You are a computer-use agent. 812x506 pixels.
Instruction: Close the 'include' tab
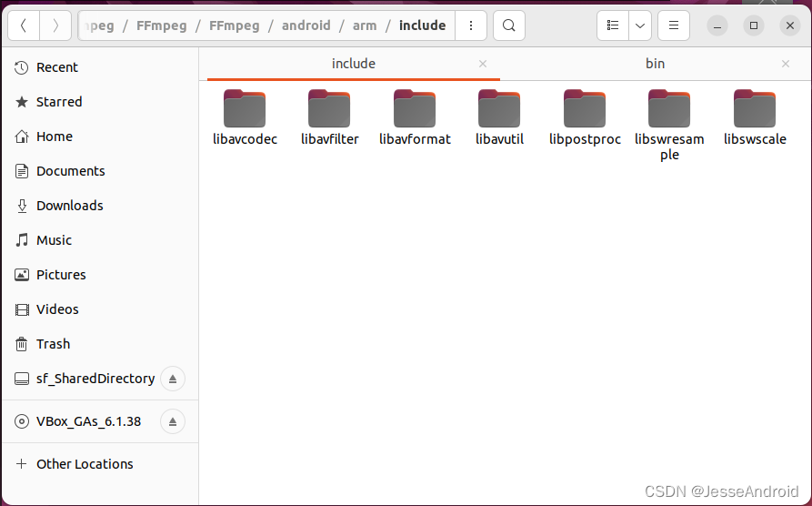[483, 64]
